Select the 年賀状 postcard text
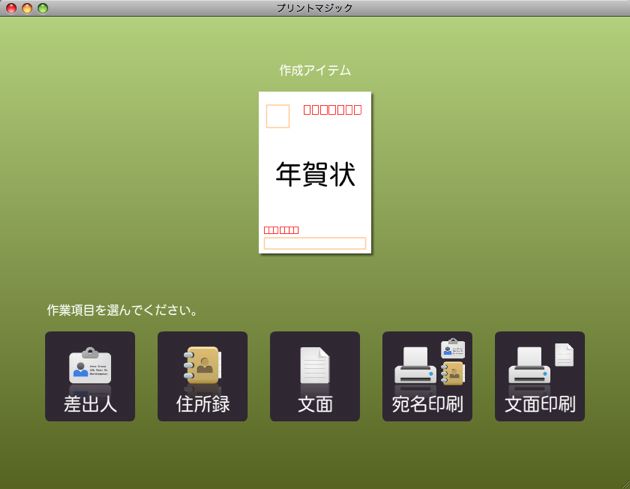Screen dimensions: 630x489 coord(315,173)
